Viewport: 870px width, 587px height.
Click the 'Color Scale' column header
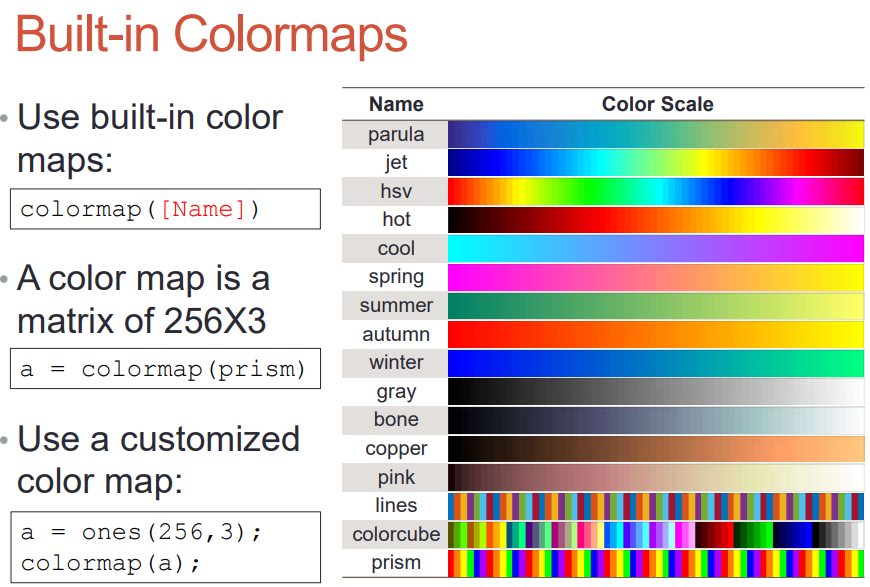pyautogui.click(x=657, y=104)
